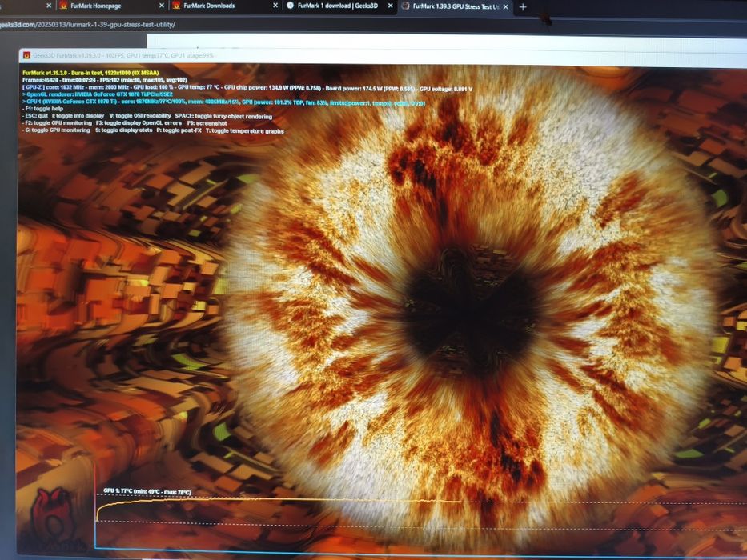747x560 pixels.
Task: Click the geeks3d.com address bar URL
Action: [87, 24]
